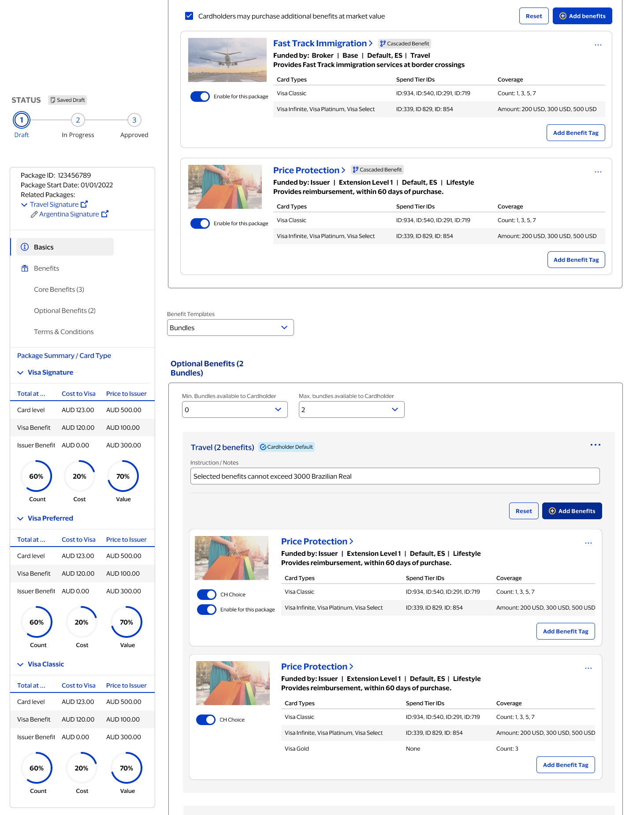Go to Optional Benefits (2) section
Viewport: 644px width, 815px height.
(65, 310)
